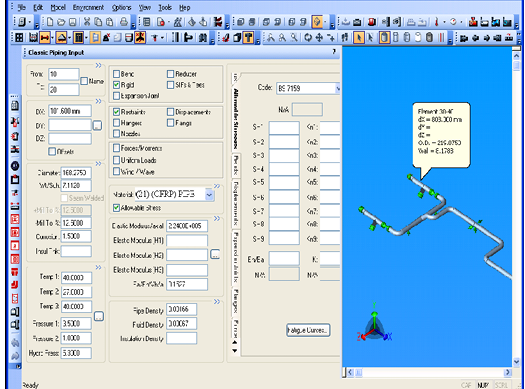Click the Fatigue Curves button
Viewport: 525px width, 389px height.
click(x=308, y=330)
